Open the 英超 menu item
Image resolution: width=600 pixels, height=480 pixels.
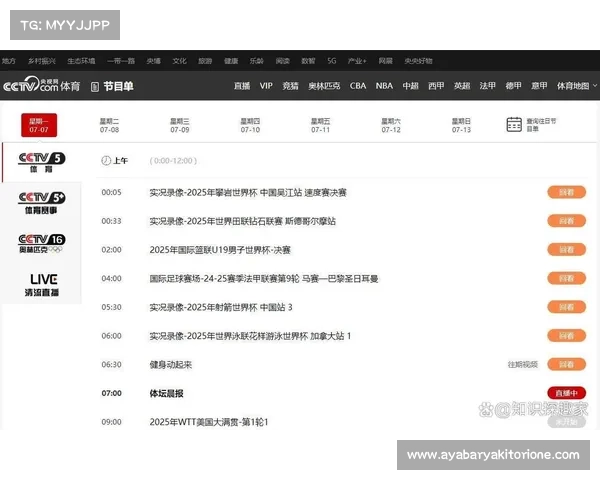[x=462, y=86]
